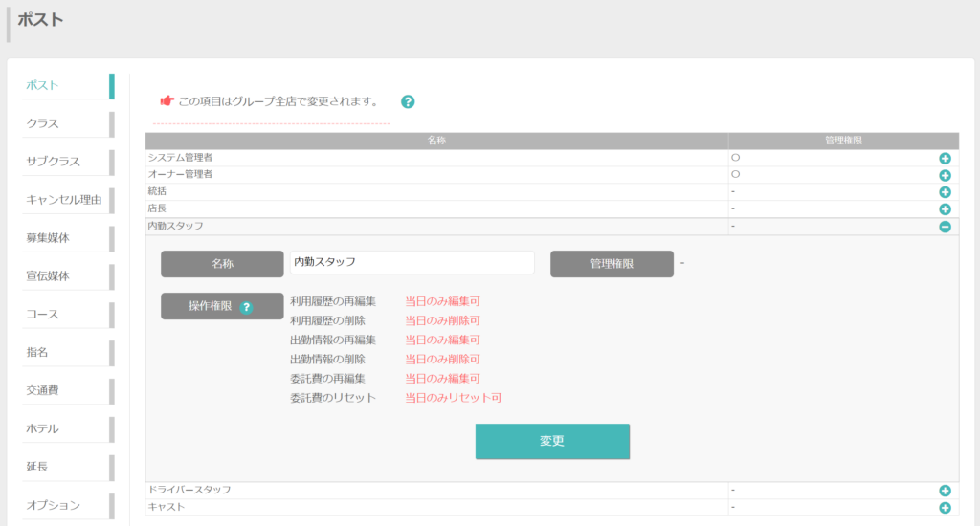This screenshot has height=526, width=980.
Task: Expand the ドライバースタッフ row plus icon
Action: click(x=945, y=491)
